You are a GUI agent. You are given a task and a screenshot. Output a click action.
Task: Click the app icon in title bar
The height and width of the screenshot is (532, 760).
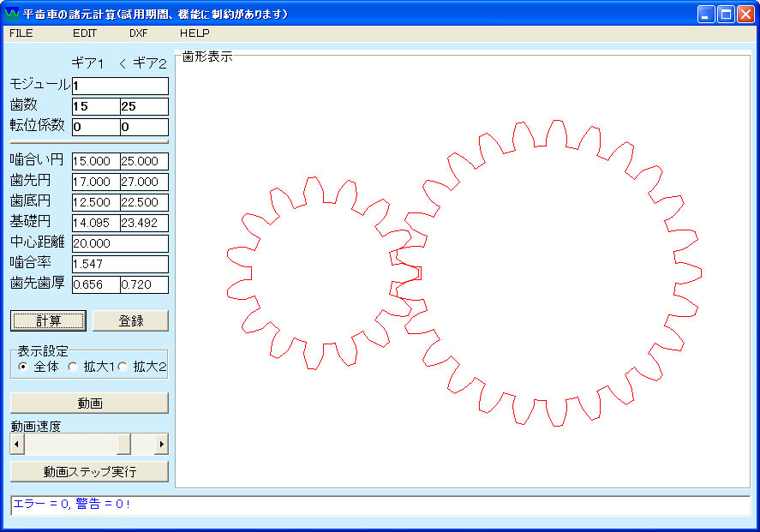(12, 14)
